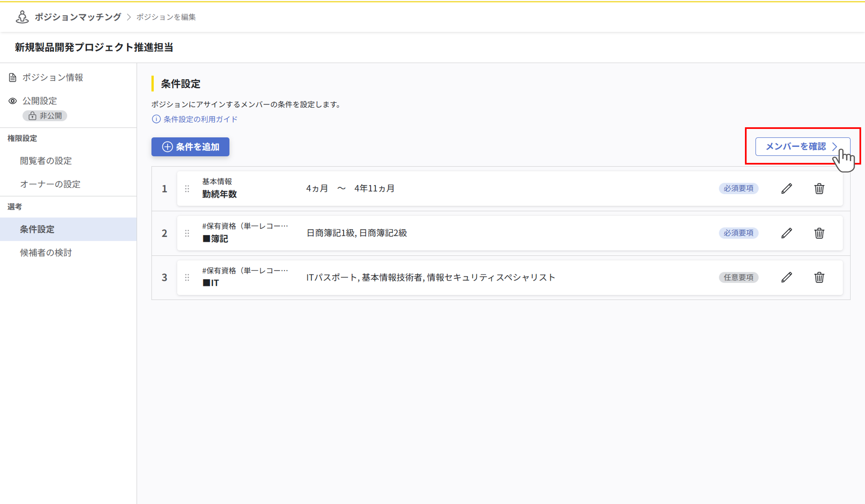Click row number 3 in conditions list
This screenshot has width=865, height=504.
click(x=164, y=277)
